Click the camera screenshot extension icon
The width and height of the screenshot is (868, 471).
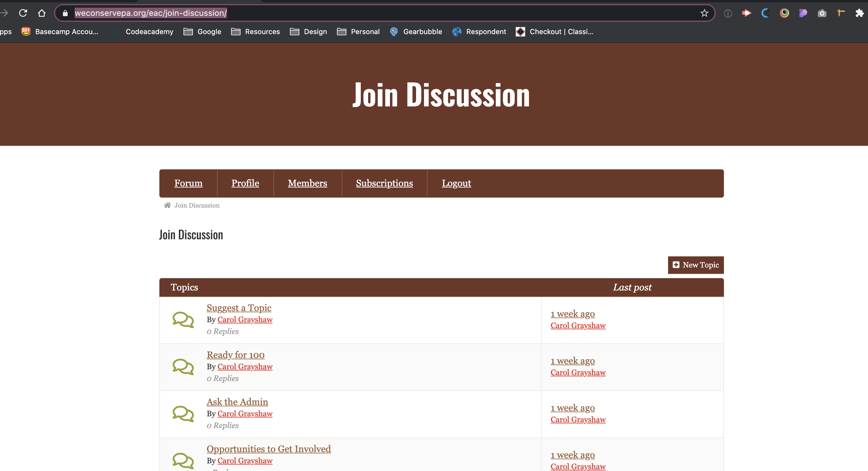(x=822, y=13)
